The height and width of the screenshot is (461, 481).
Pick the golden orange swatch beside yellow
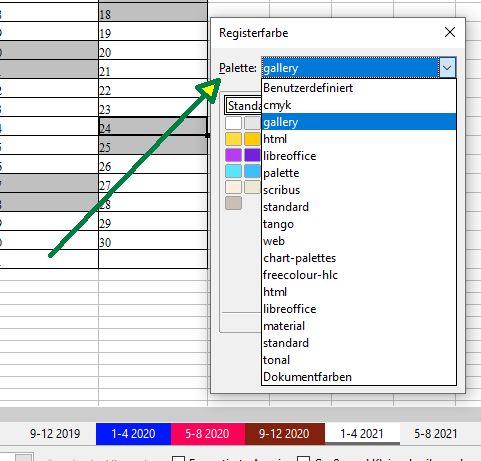[252, 139]
